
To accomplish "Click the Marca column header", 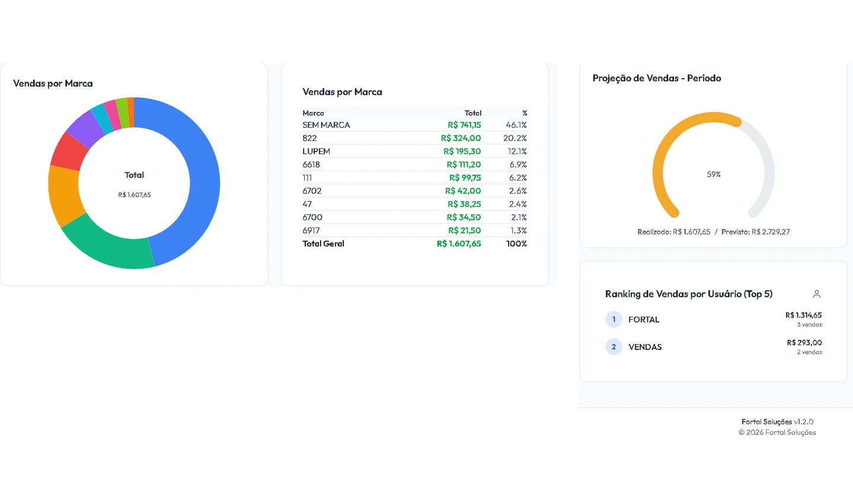I will 313,113.
